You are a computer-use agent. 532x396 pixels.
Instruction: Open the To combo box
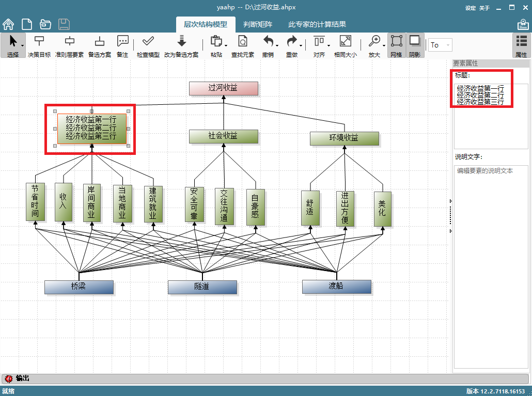(x=440, y=45)
